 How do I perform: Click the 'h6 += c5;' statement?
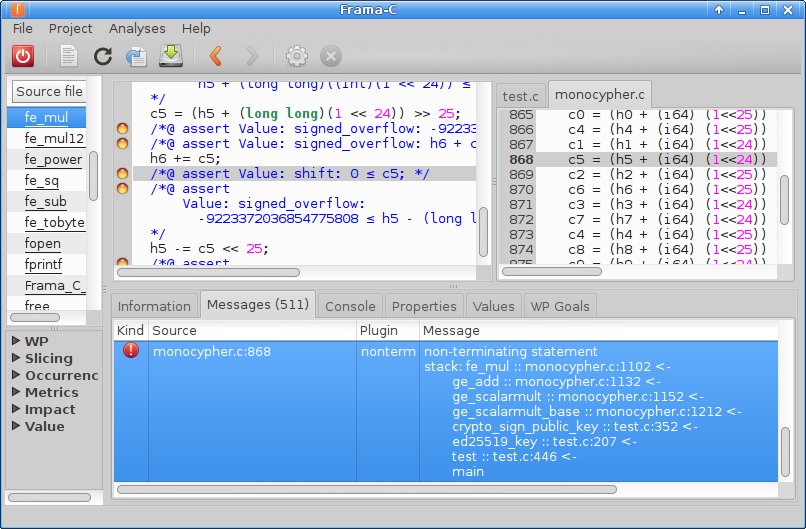click(185, 158)
